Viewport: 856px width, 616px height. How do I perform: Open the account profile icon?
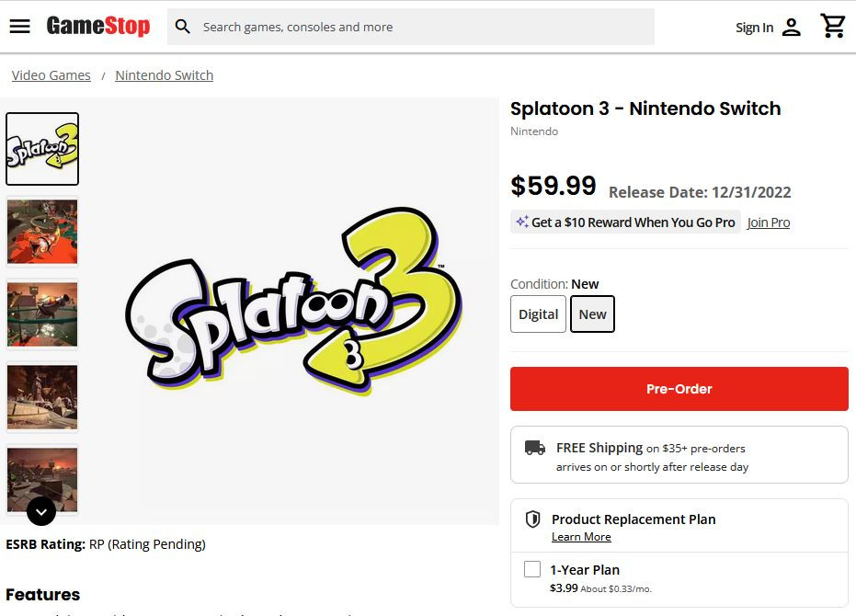(792, 28)
